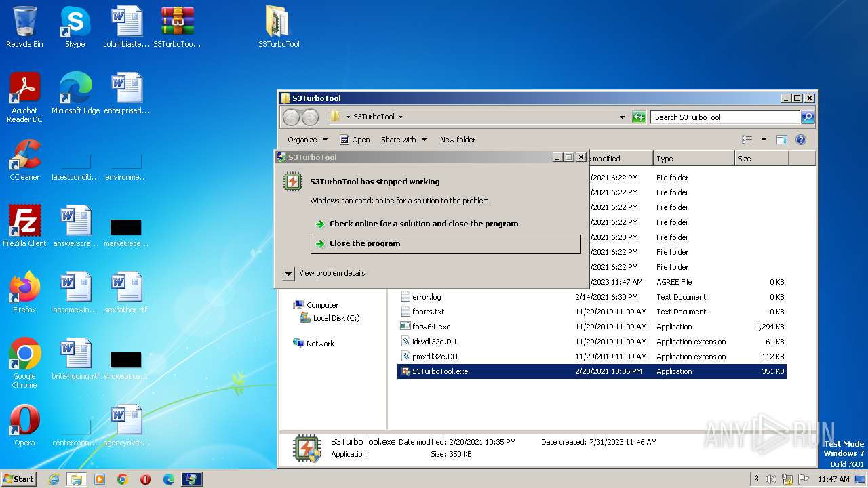Open Microsoft Edge desktop shortcut
This screenshot has height=488, width=868.
coord(75,94)
